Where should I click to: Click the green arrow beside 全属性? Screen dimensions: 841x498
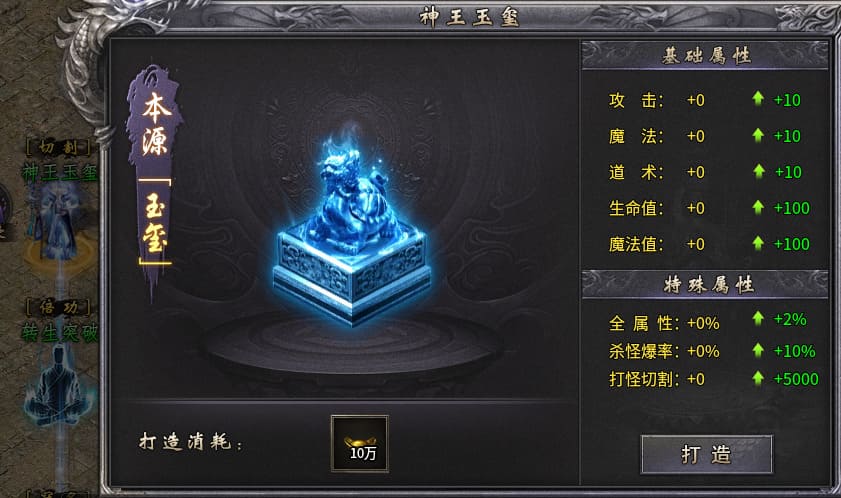tap(758, 319)
